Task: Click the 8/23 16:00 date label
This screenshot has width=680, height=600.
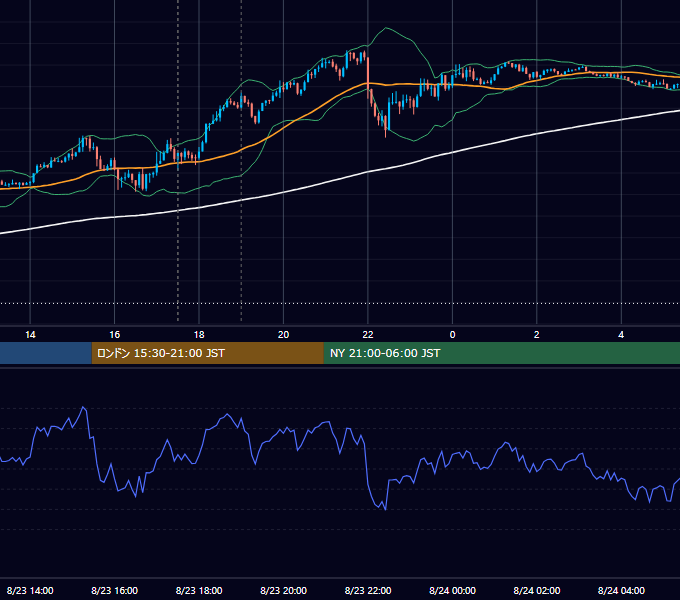Action: click(114, 590)
